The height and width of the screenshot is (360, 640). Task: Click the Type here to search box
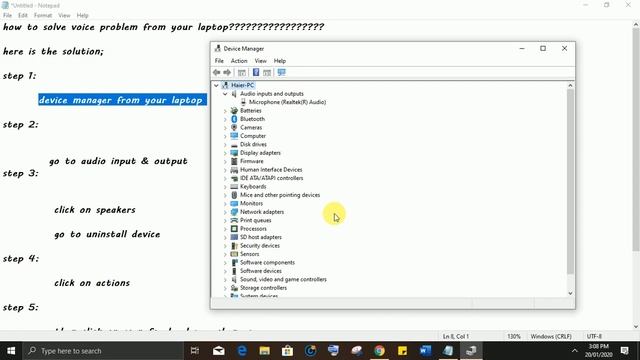[x=103, y=351]
